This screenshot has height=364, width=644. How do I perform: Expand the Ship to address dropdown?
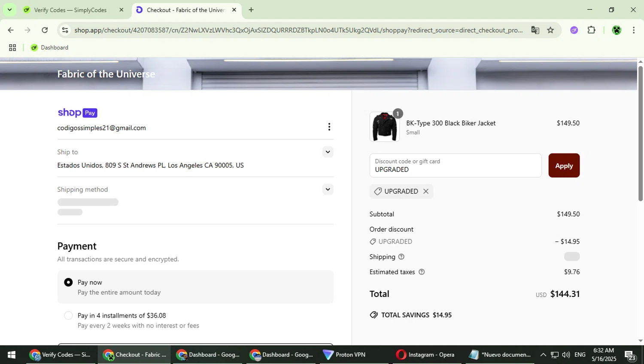pyautogui.click(x=328, y=152)
